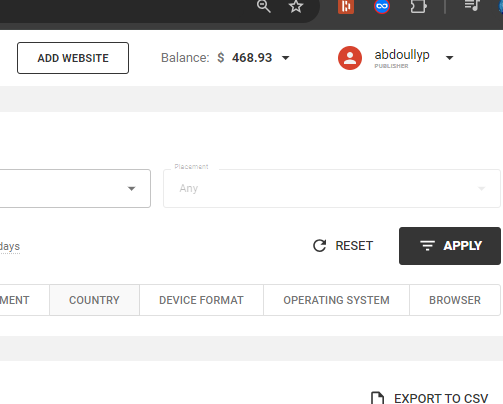This screenshot has height=404, width=503.
Task: Click the zoom magnifier icon in address bar
Action: click(x=263, y=6)
